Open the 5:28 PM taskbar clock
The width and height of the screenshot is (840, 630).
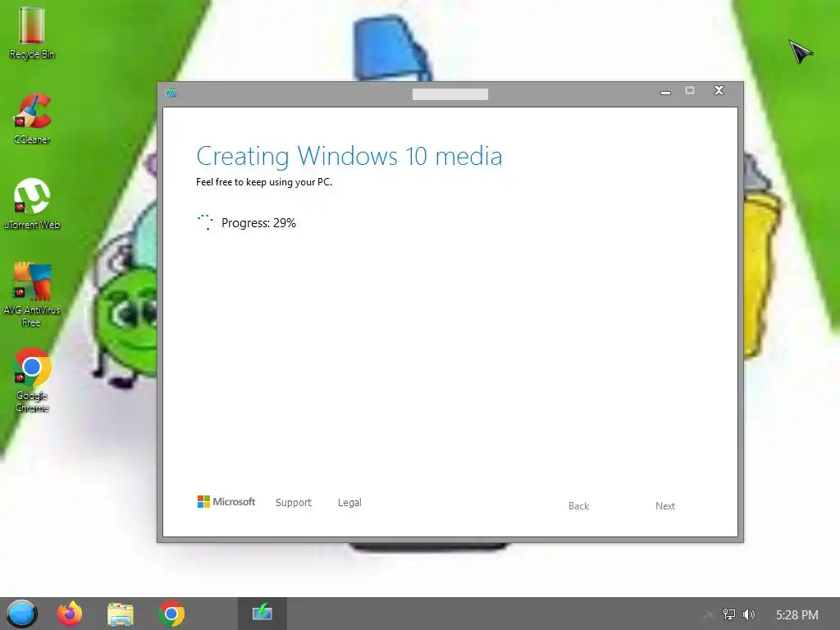coord(797,614)
